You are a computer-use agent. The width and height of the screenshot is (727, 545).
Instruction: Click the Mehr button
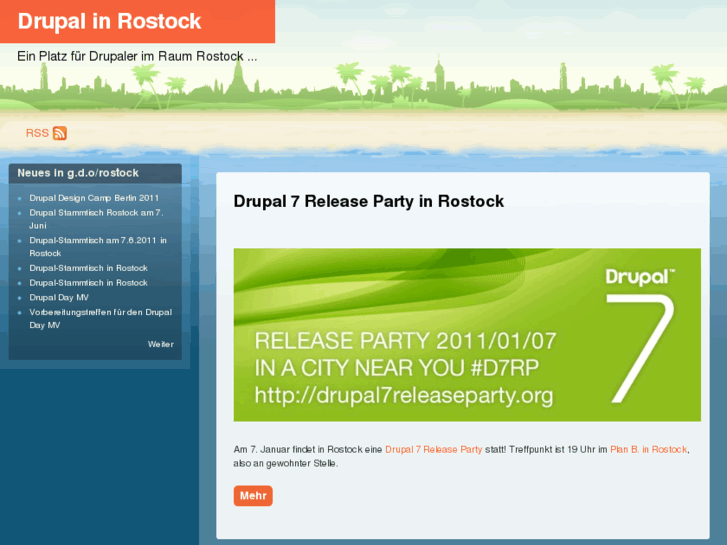click(253, 496)
